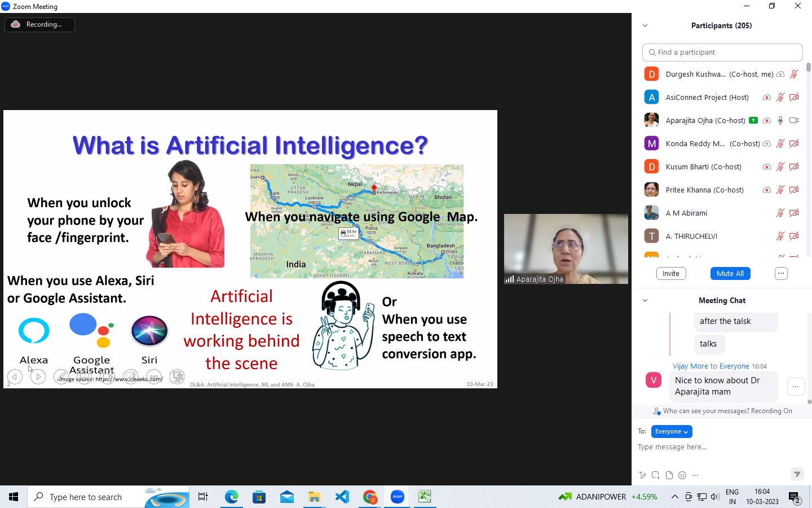This screenshot has width=812, height=508.
Task: Open message options ellipsis beside Vijay More's message
Action: [796, 387]
